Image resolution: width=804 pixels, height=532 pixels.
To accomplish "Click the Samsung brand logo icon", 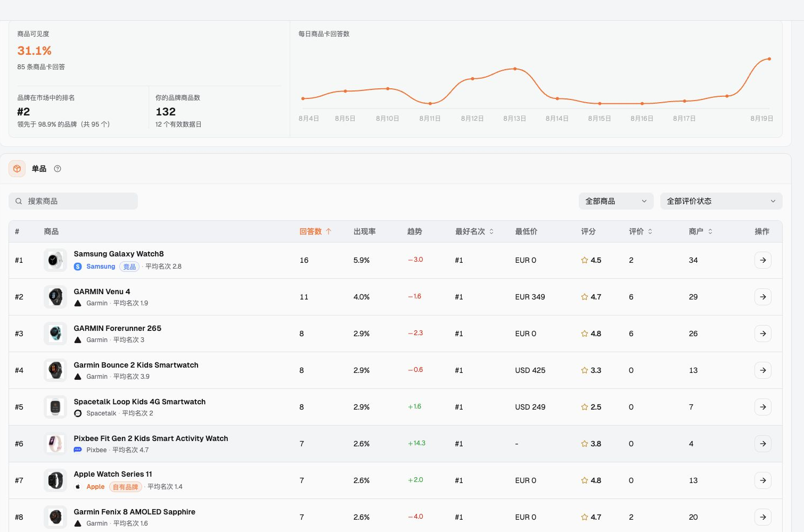I will pyautogui.click(x=78, y=267).
